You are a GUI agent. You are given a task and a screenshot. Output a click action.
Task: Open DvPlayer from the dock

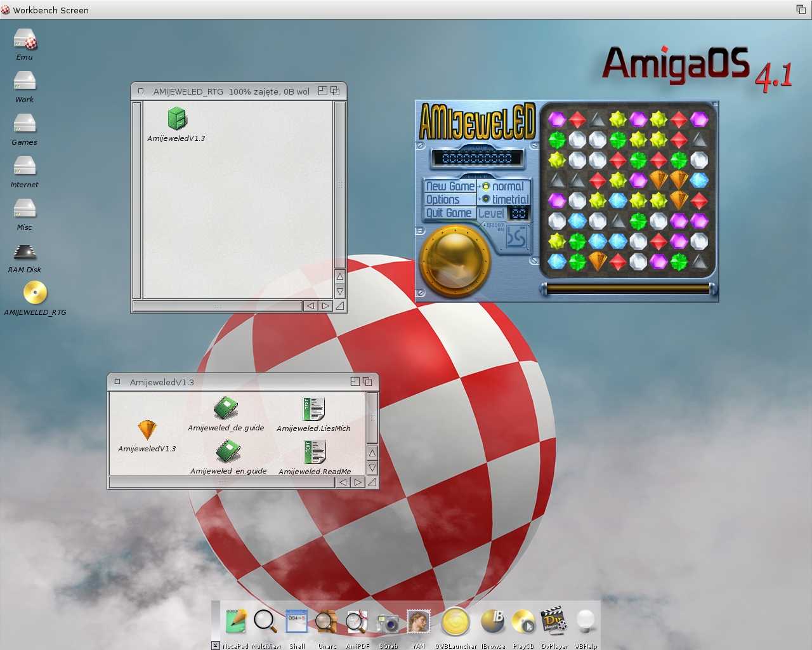(x=554, y=621)
